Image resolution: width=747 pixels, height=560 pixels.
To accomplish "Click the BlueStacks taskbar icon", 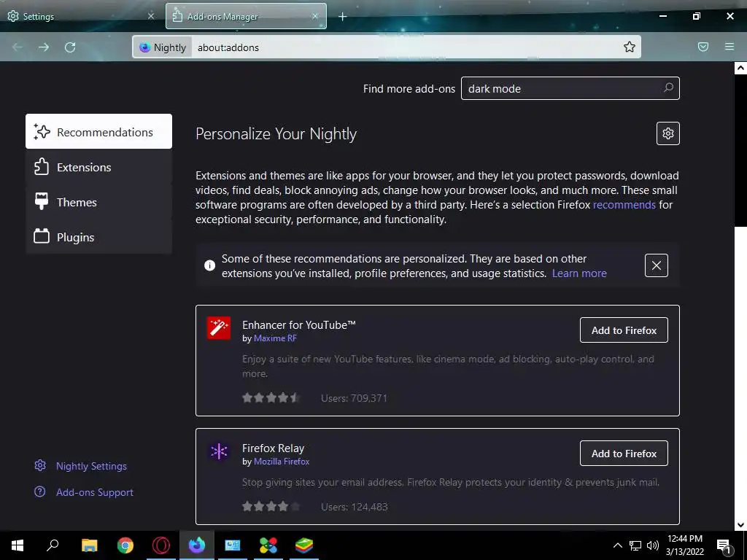I will pos(304,545).
